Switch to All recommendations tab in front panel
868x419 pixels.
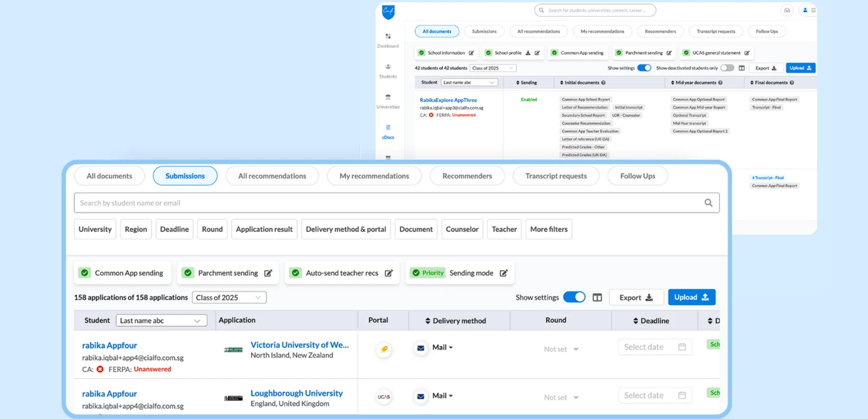(272, 176)
